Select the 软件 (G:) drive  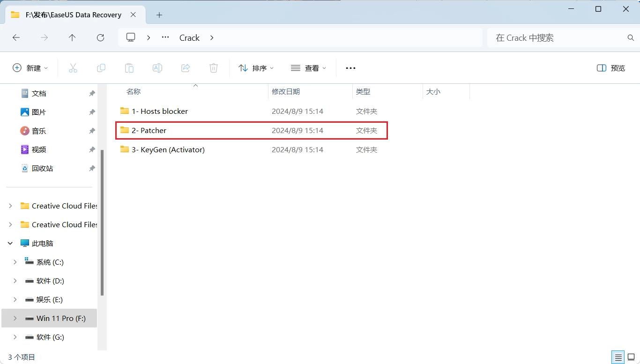[x=49, y=337]
